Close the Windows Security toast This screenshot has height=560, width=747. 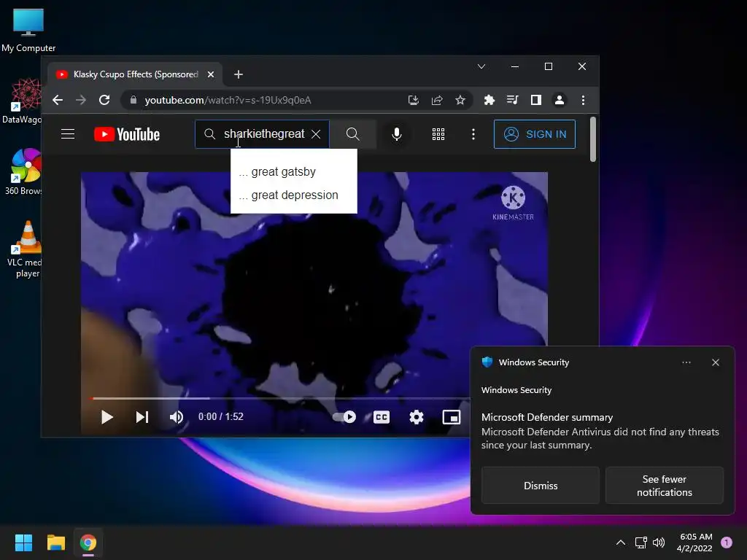716,362
